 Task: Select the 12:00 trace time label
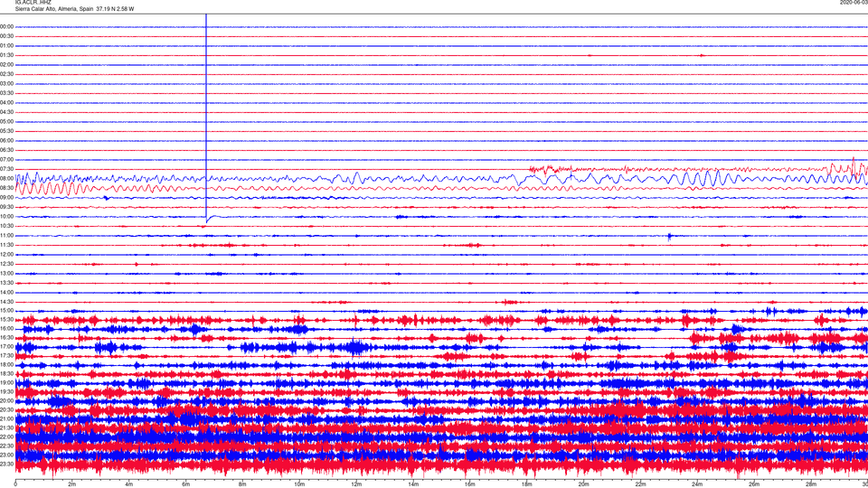(x=6, y=255)
